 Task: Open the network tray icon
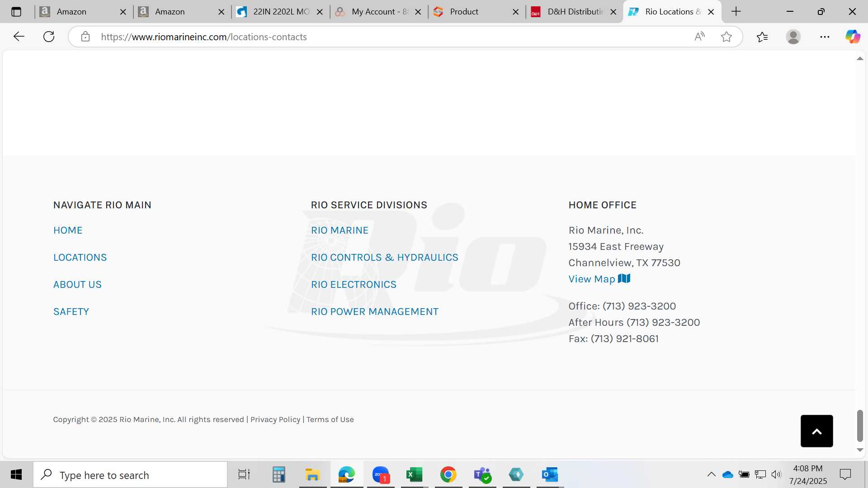[x=760, y=474]
